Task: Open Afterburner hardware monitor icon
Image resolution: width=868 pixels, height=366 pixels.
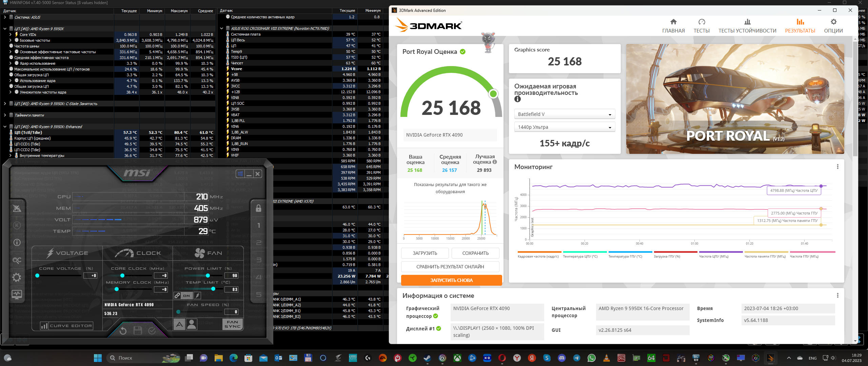Action: point(17,294)
